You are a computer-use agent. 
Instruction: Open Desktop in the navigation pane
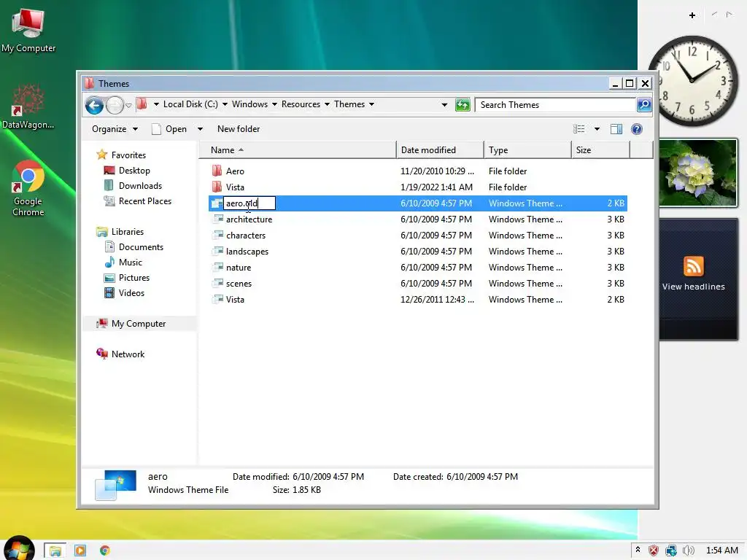coord(127,171)
